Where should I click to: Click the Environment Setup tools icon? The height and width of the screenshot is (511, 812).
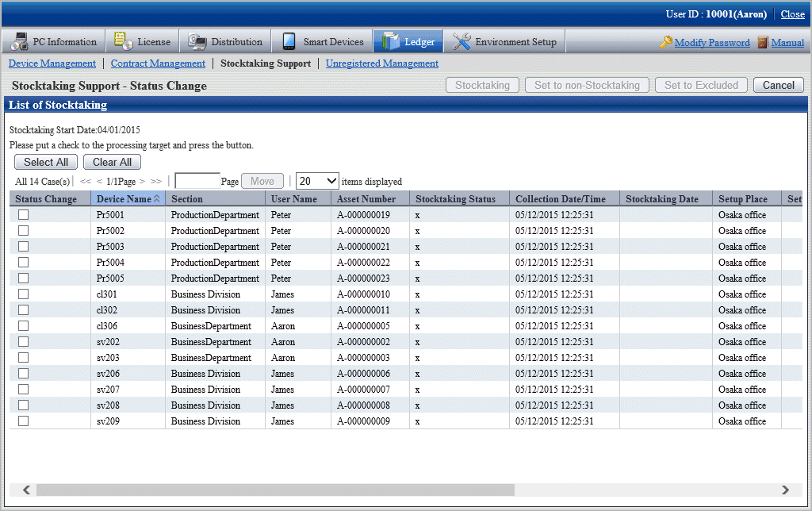click(461, 41)
